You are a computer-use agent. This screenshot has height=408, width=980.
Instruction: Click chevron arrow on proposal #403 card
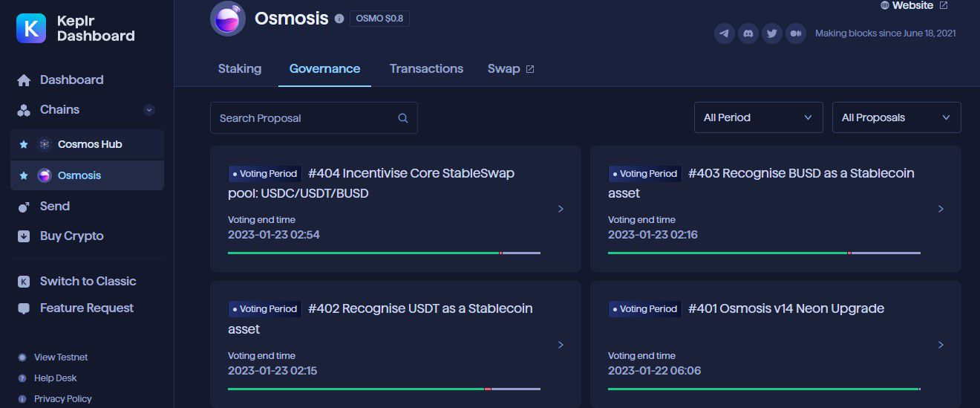[941, 209]
